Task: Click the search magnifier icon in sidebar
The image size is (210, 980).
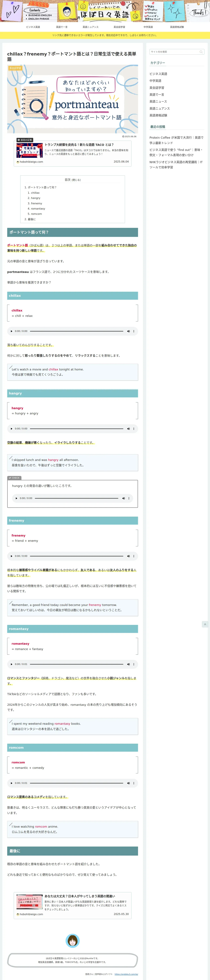Action: [201, 52]
